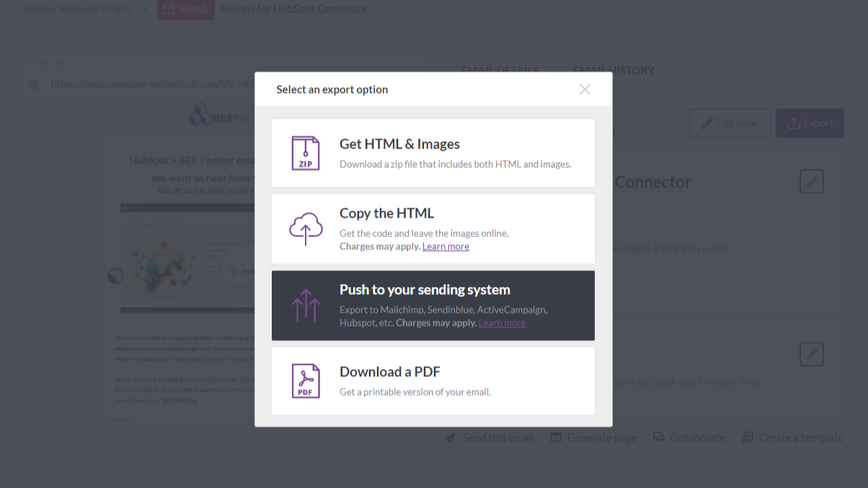Click the BEE Pro logo in preview
Image resolution: width=868 pixels, height=488 pixels.
pyautogui.click(x=221, y=115)
